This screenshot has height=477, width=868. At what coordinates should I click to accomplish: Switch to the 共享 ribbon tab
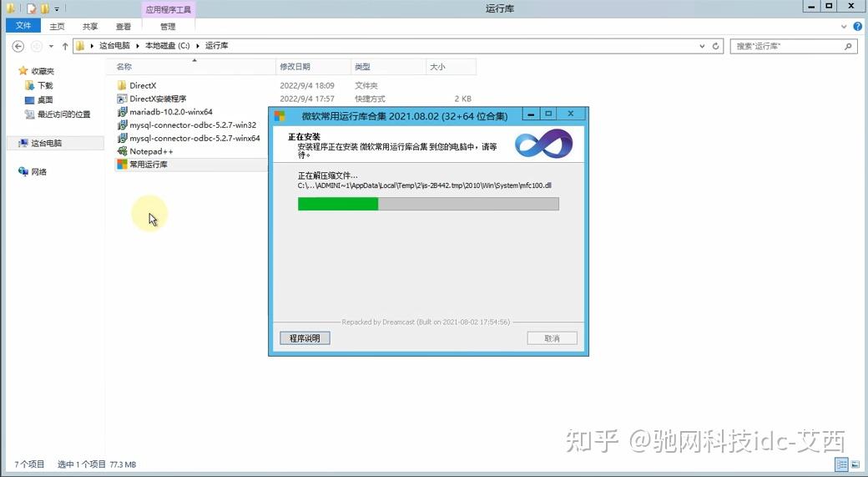[89, 26]
